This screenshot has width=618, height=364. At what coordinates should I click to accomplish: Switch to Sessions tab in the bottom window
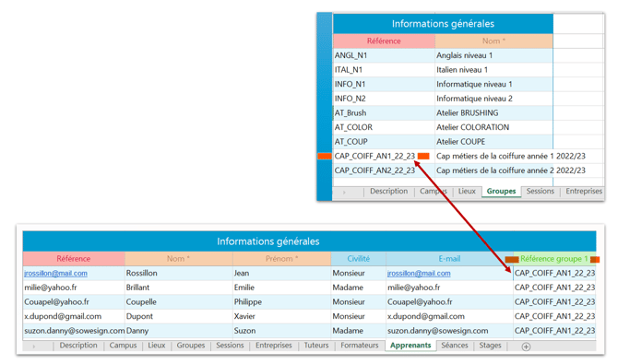230,346
